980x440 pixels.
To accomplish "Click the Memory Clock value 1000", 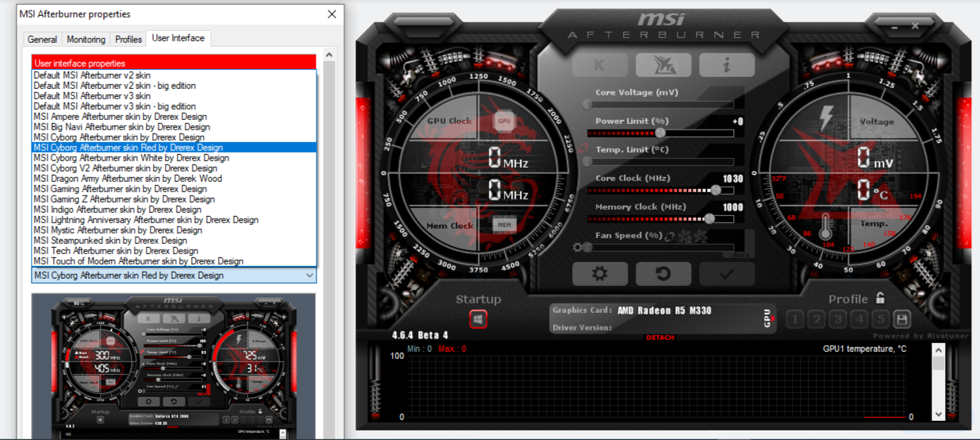I will point(733,207).
